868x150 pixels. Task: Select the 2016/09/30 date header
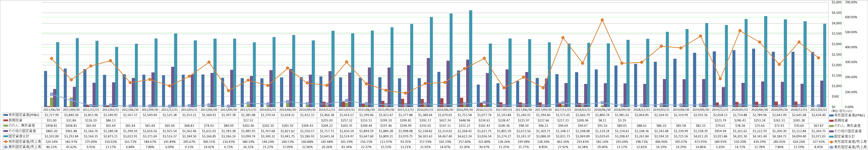pyautogui.click(x=465, y=110)
